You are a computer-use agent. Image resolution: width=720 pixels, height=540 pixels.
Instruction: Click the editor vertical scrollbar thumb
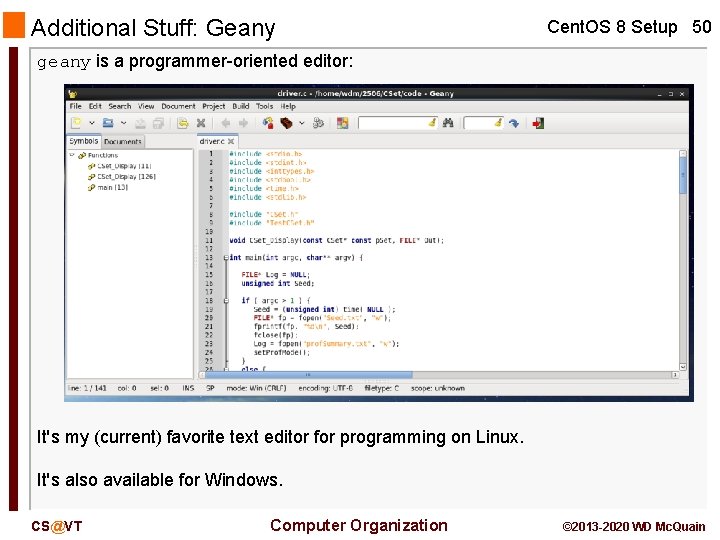click(x=683, y=176)
